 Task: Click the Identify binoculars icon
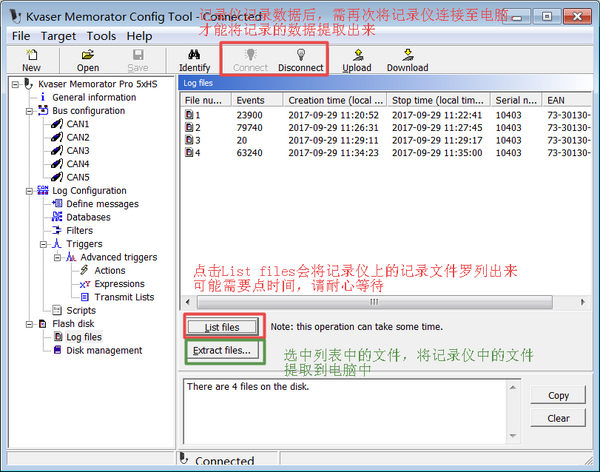tap(194, 55)
